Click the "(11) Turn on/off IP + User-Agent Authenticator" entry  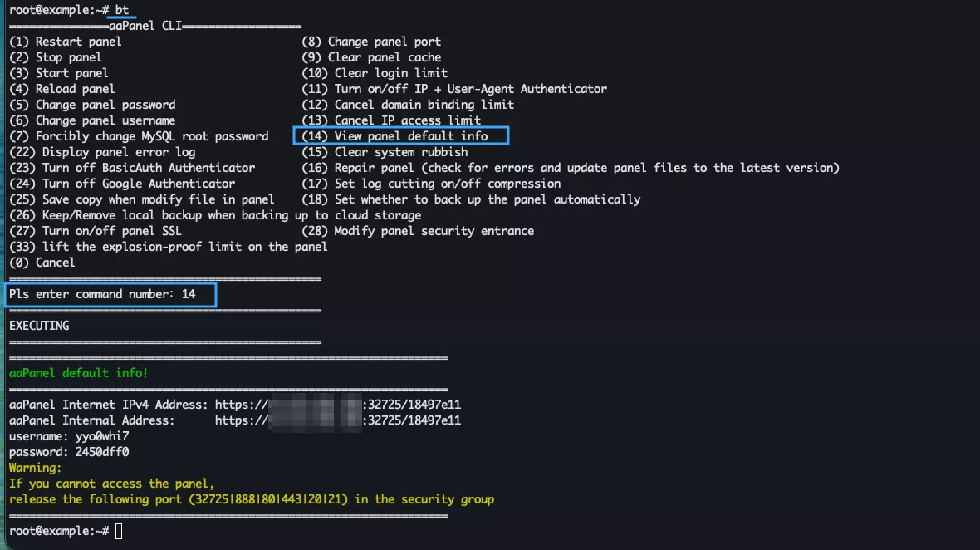454,89
